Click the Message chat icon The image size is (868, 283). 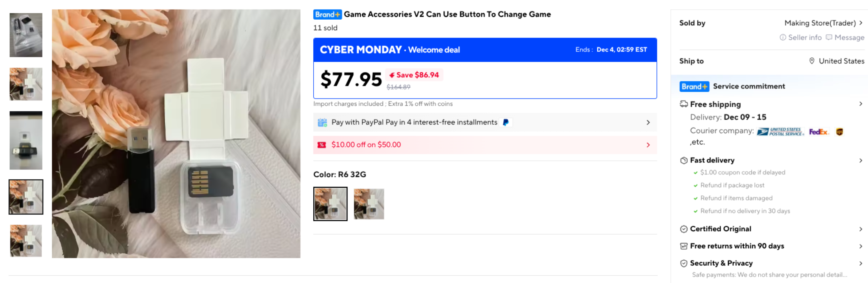pyautogui.click(x=829, y=37)
